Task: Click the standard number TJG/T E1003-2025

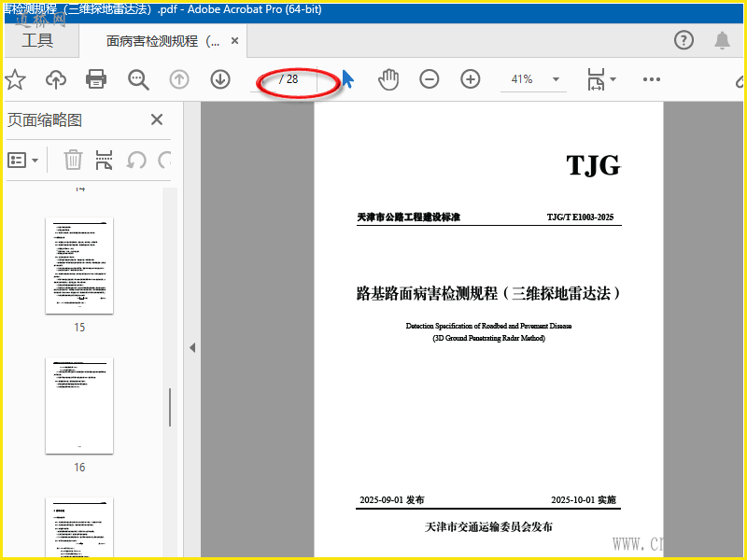Action: pos(580,217)
